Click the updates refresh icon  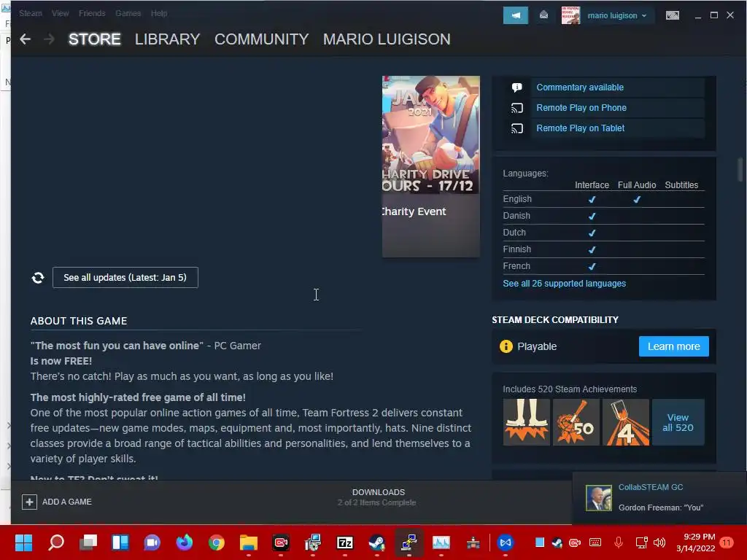click(38, 278)
